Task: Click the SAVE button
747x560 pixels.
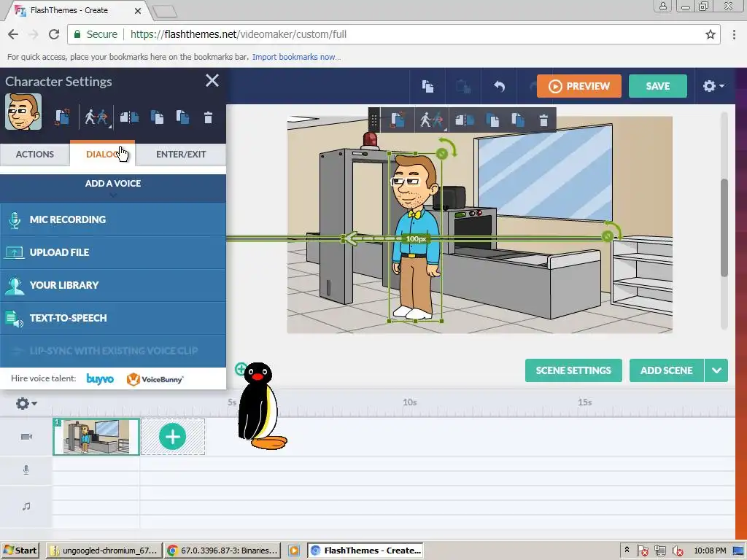Action: 658,86
